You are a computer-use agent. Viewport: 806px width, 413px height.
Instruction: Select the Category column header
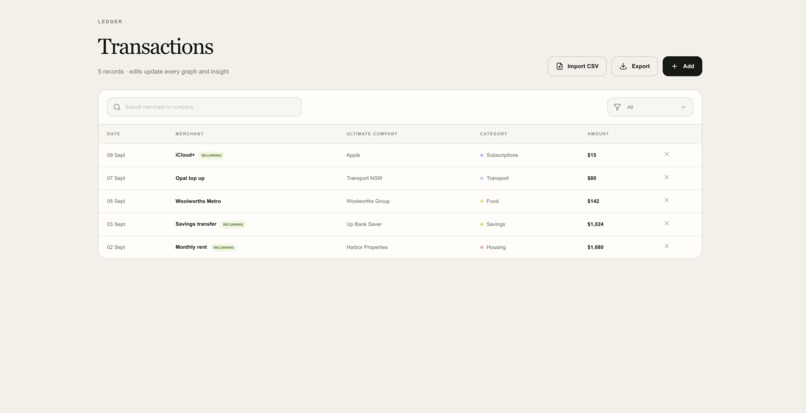tap(493, 134)
